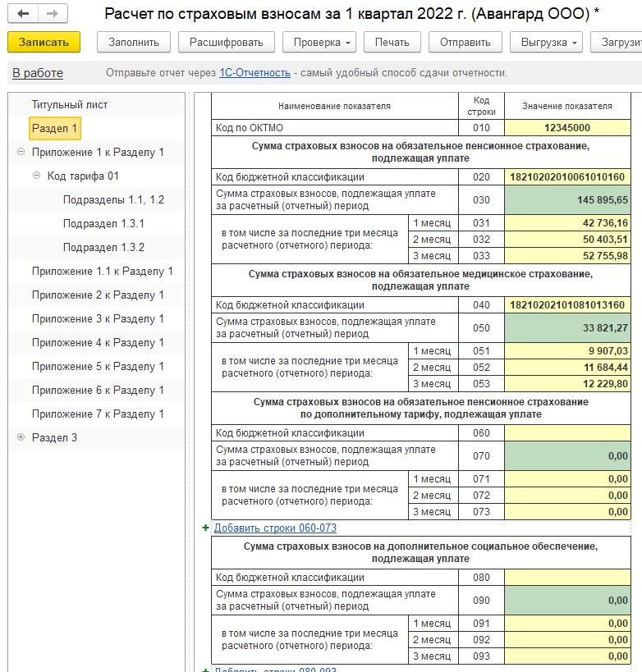642x672 pixels.
Task: Open 'Подраздел 1.3.1' in the tree
Action: [103, 224]
